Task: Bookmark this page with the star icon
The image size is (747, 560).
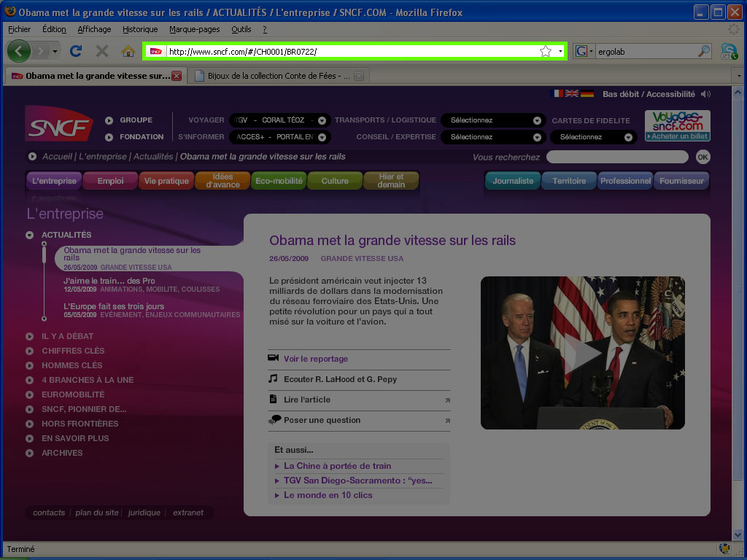Action: (x=546, y=52)
